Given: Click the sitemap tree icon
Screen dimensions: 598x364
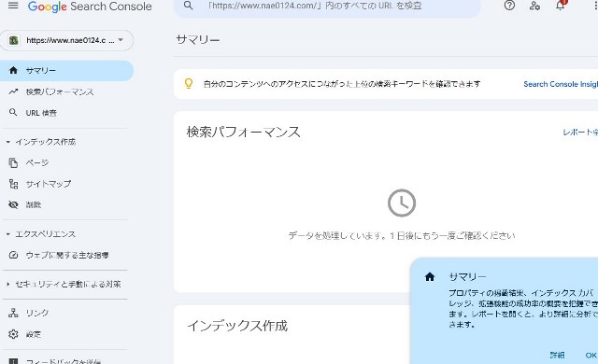Looking at the screenshot, I should [13, 184].
